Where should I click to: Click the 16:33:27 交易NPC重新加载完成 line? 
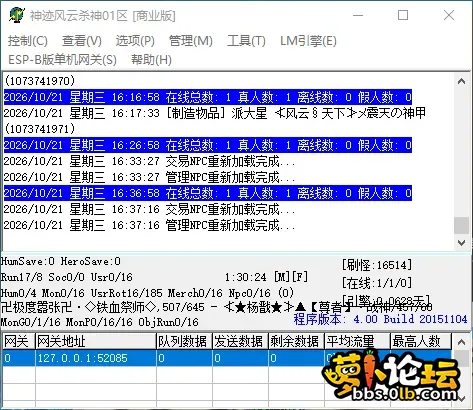[x=149, y=161]
